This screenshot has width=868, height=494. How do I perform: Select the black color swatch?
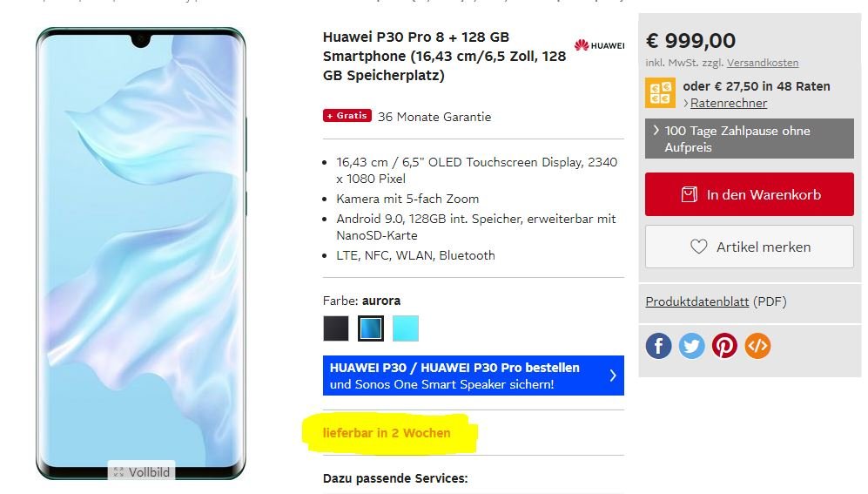coord(336,328)
